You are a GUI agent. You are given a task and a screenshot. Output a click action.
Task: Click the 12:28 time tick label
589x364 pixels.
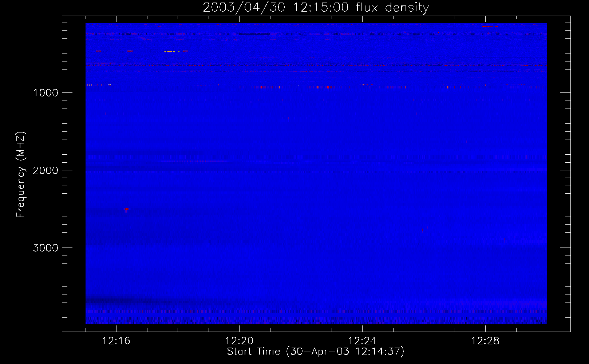coord(485,341)
